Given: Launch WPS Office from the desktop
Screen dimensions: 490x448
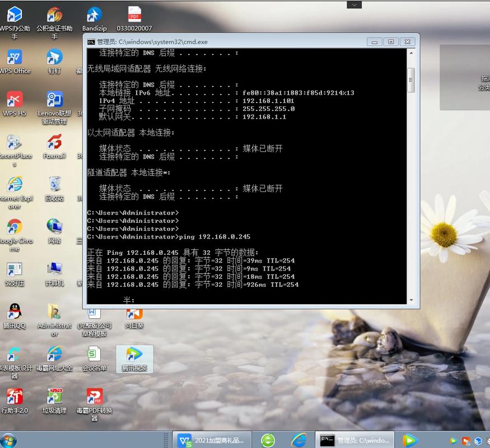Looking at the screenshot, I should (x=15, y=58).
